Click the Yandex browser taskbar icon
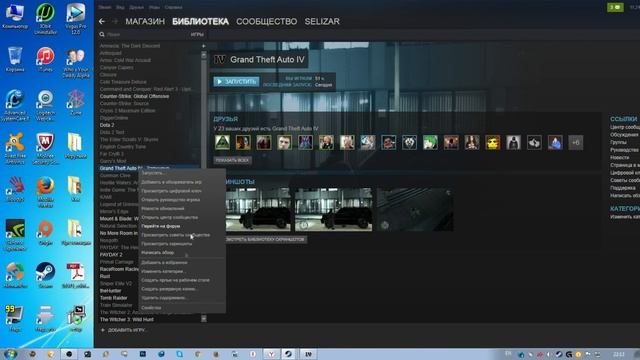640x360 pixels. click(x=271, y=354)
